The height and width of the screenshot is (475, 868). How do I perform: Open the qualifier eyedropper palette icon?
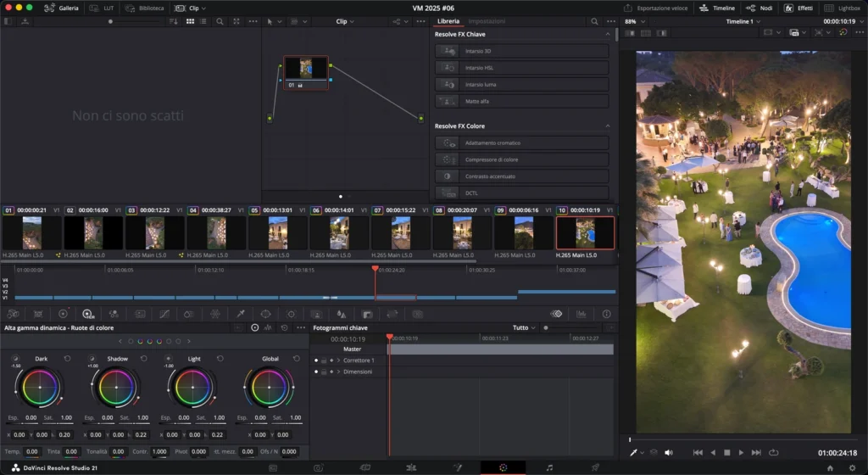pyautogui.click(x=241, y=314)
